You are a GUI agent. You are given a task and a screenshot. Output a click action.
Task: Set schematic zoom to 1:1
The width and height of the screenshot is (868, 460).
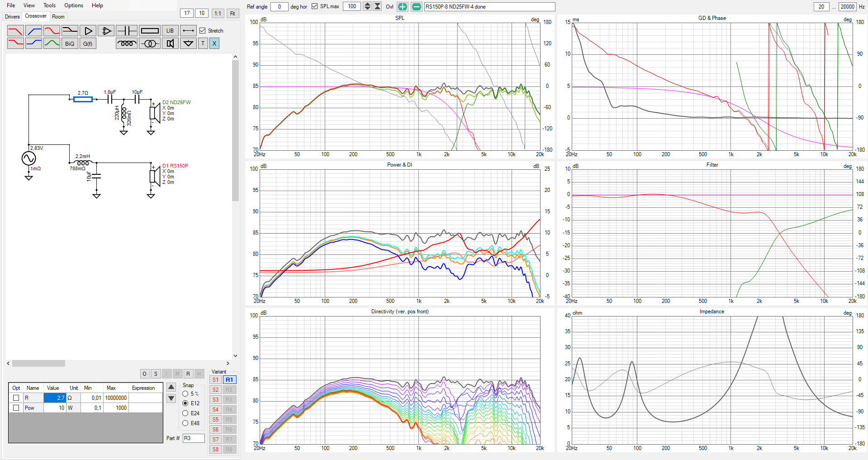218,13
